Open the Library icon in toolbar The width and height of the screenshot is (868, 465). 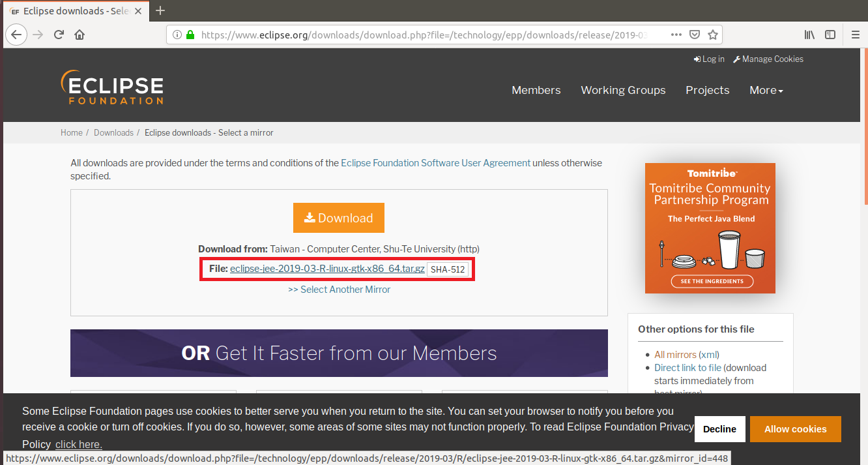pos(809,35)
